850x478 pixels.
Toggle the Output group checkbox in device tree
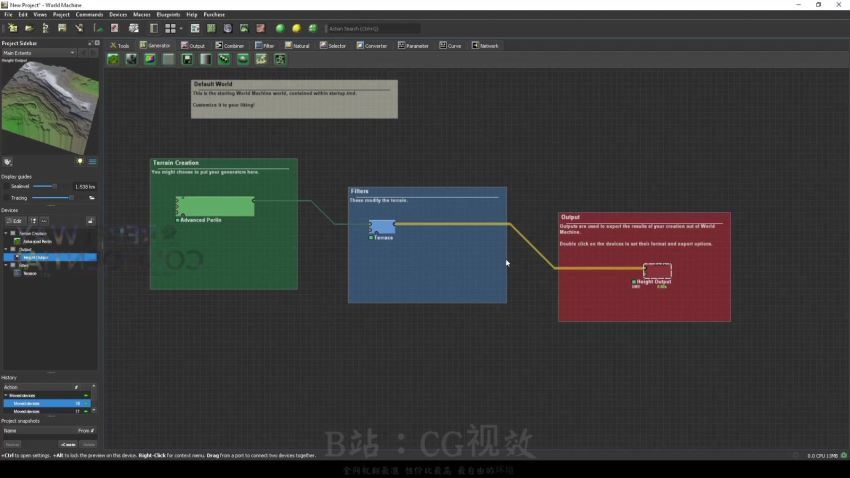13,249
